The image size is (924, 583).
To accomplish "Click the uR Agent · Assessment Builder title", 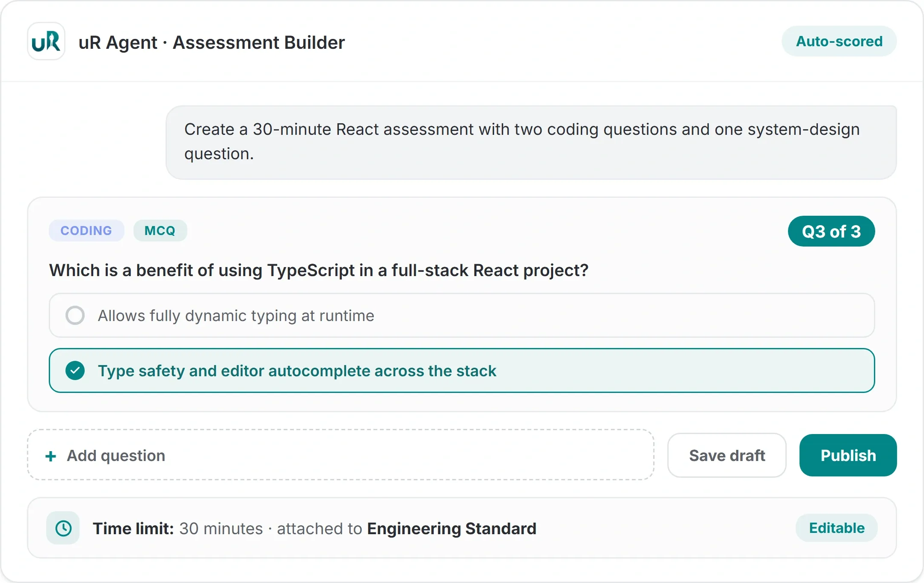I will [x=211, y=42].
